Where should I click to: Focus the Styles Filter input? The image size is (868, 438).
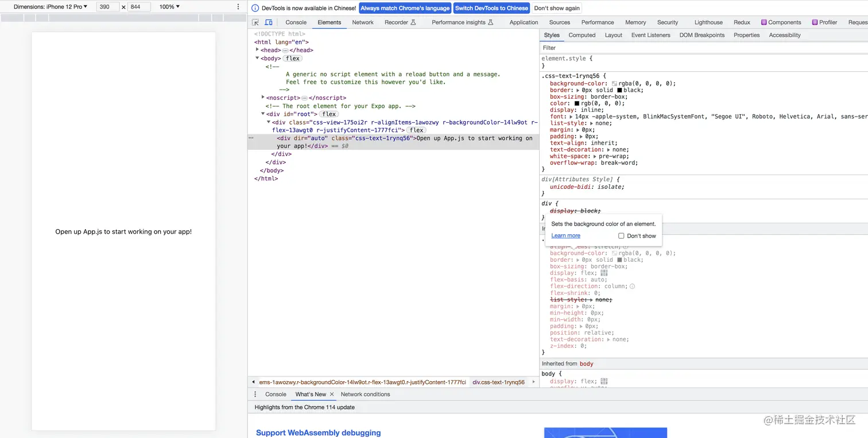(704, 48)
